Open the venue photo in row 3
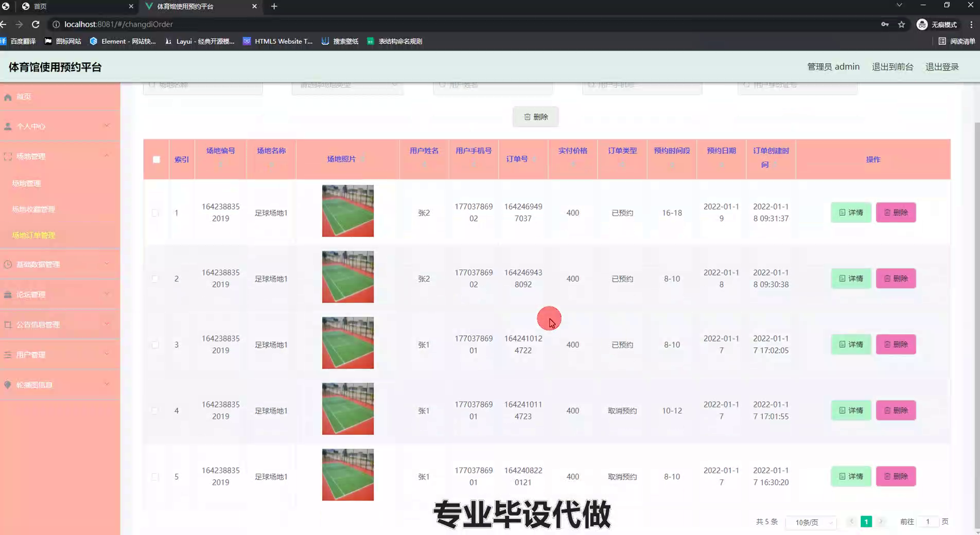The height and width of the screenshot is (535, 980). [x=348, y=343]
